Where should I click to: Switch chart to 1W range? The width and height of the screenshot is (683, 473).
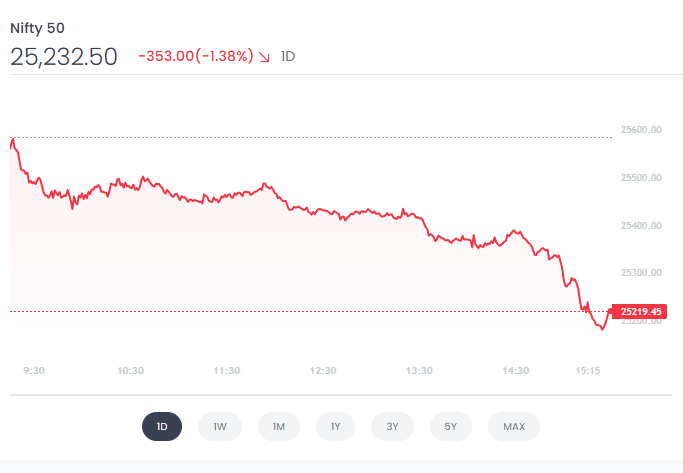[x=219, y=427]
